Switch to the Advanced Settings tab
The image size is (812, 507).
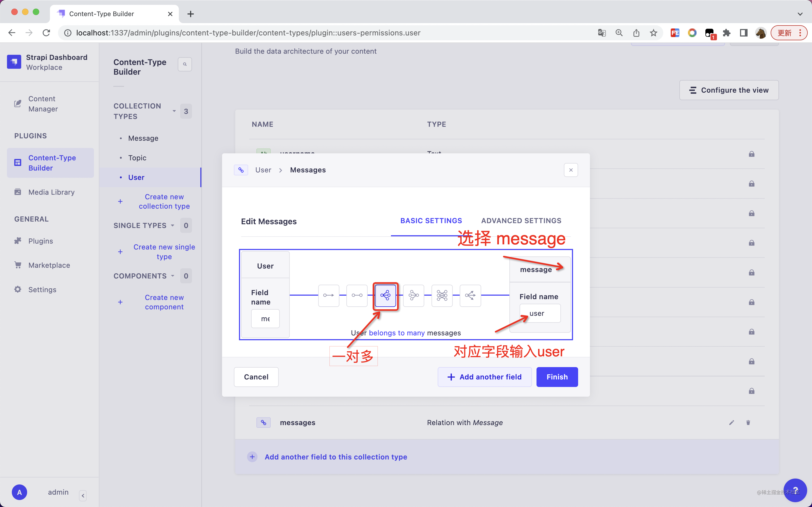coord(521,220)
